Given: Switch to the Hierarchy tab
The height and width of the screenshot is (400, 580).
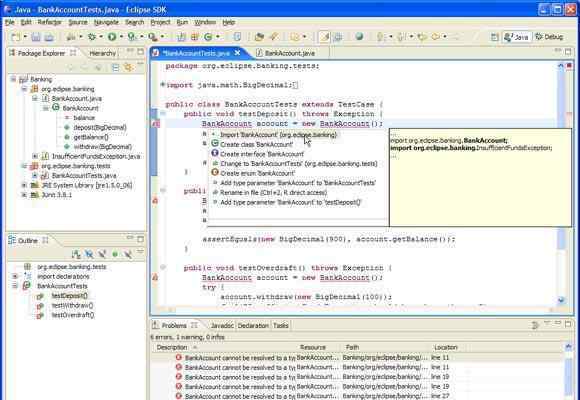Looking at the screenshot, I should coord(102,53).
